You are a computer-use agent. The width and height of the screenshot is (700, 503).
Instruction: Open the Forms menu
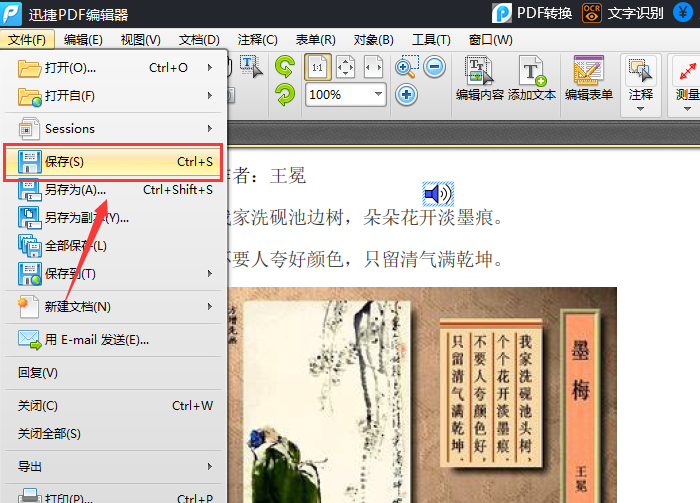(316, 40)
